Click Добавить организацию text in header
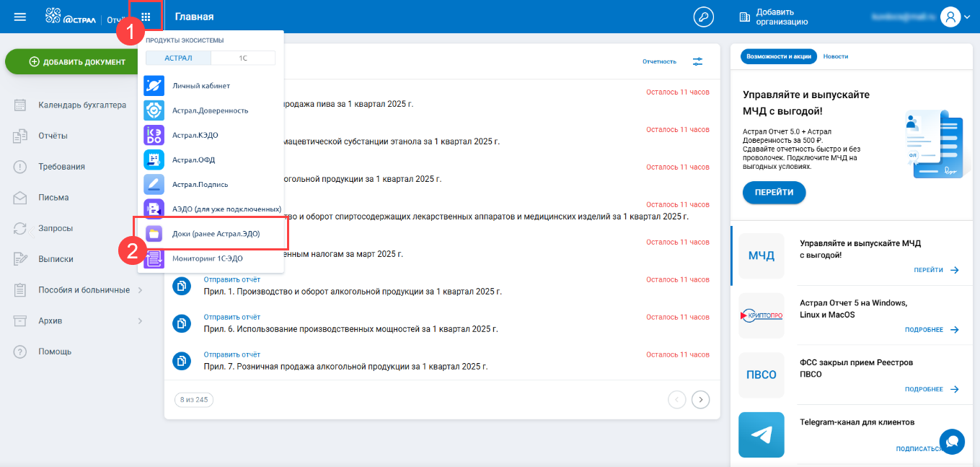Image resolution: width=980 pixels, height=467 pixels. click(x=782, y=17)
